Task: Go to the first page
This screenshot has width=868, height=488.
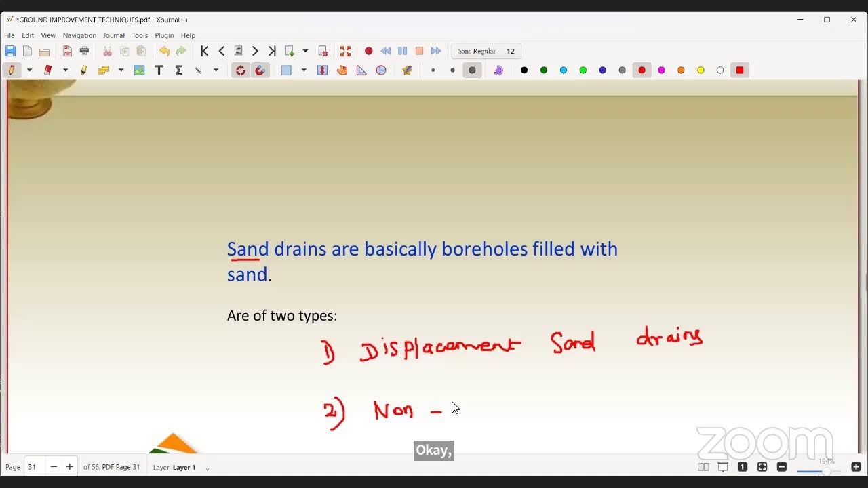Action: click(204, 51)
